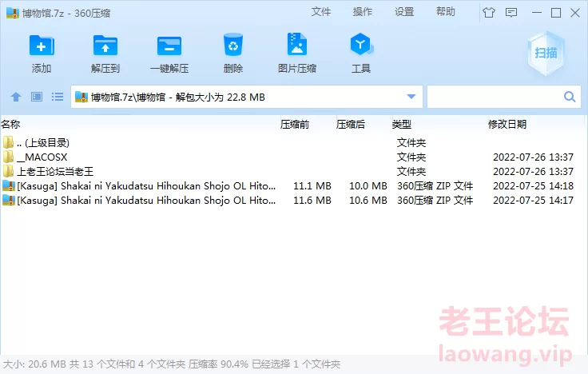588x374 pixels.
Task: Click the 11.6 MB size cell
Action: point(312,201)
